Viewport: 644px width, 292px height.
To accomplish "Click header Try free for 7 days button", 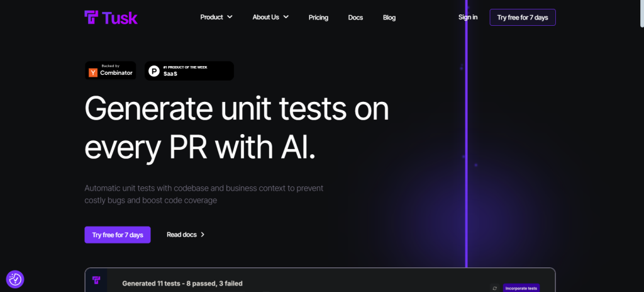I will point(523,17).
